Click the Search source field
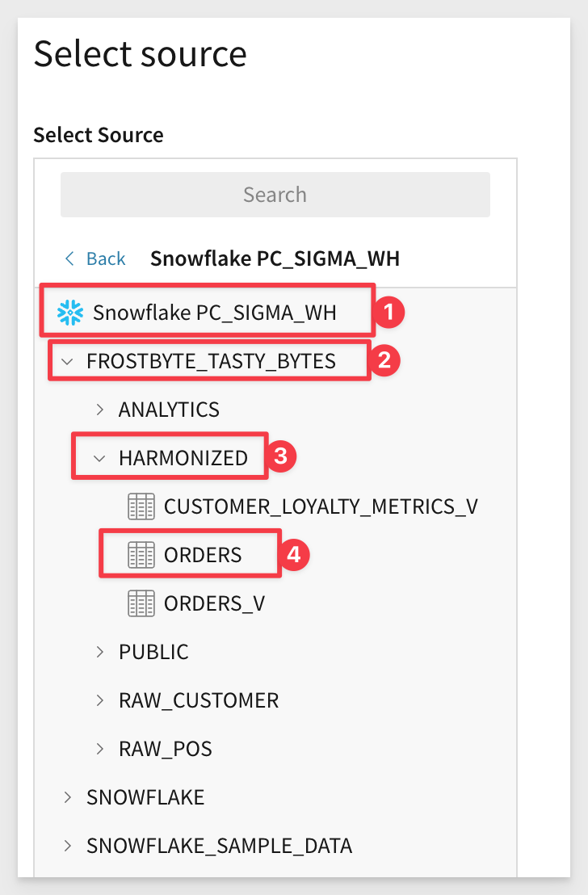The width and height of the screenshot is (588, 895). point(275,195)
